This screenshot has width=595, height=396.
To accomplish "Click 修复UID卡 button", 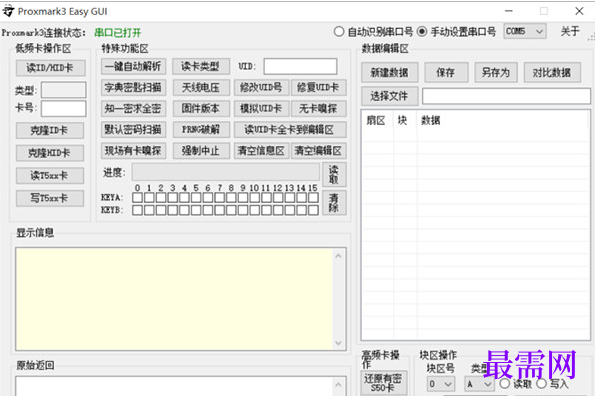I will tap(318, 88).
